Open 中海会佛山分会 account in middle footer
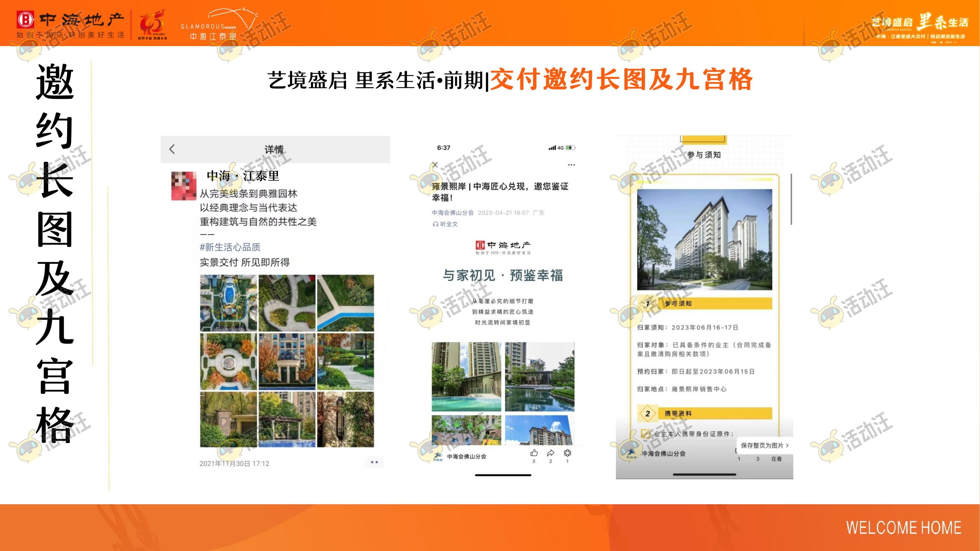 click(466, 456)
